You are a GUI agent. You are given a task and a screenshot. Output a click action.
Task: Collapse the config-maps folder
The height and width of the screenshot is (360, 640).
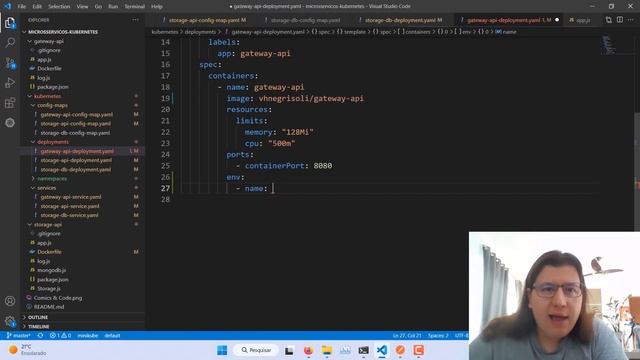point(52,105)
